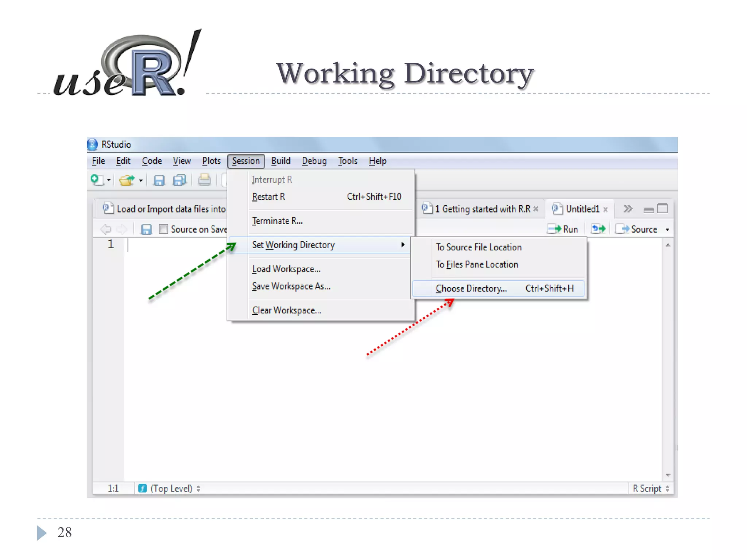The width and height of the screenshot is (747, 560).
Task: Click the Print icon in toolbar
Action: pos(204,180)
